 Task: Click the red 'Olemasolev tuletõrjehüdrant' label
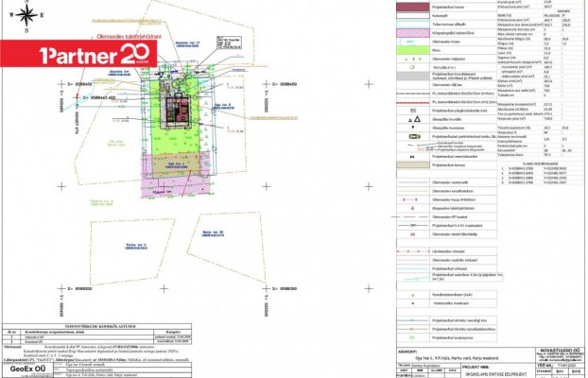[x=129, y=37]
